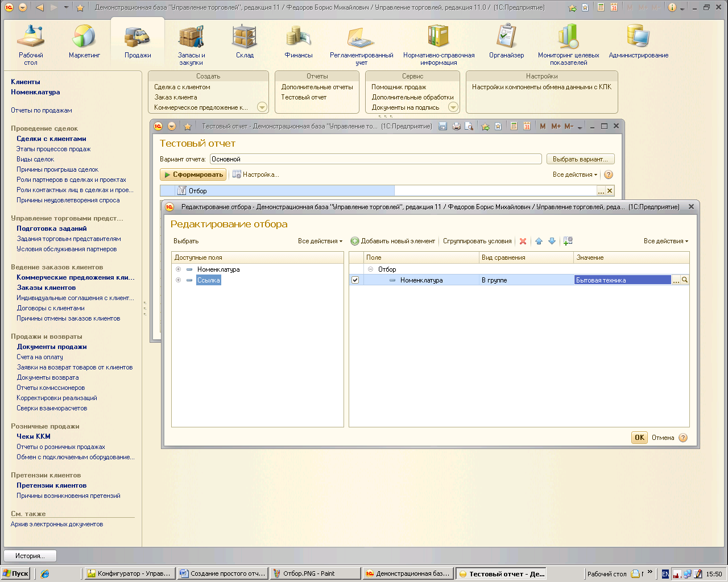
Task: Open Тестовый отчет from Отчеты panel
Action: [x=304, y=97]
